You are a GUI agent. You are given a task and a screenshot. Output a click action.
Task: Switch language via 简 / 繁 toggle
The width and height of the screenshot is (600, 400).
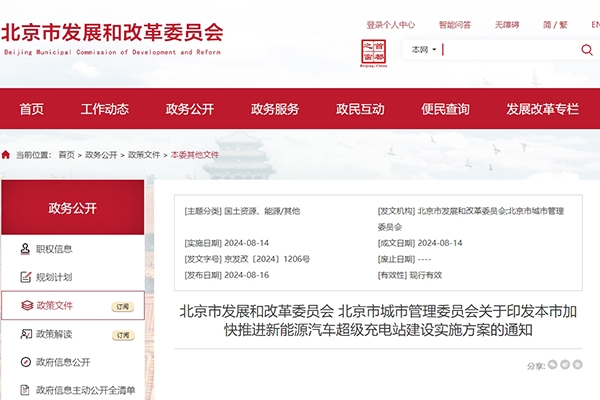tap(582, 24)
